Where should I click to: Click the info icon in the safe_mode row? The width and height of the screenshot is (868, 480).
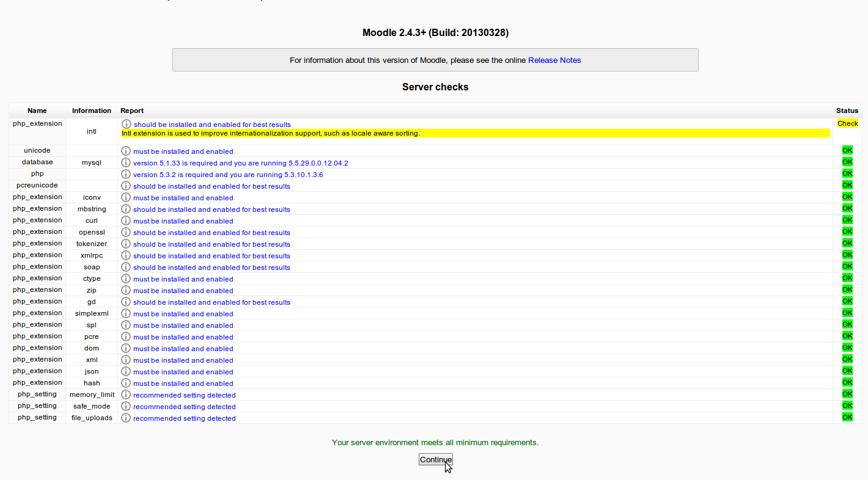(126, 406)
